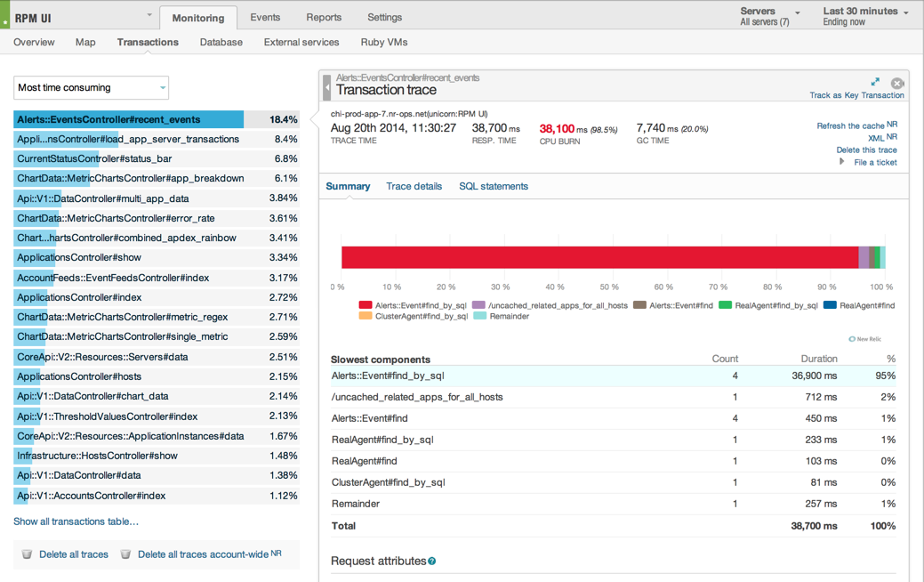This screenshot has height=582, width=924.
Task: Click Delete all traces account-wide link
Action: point(203,554)
